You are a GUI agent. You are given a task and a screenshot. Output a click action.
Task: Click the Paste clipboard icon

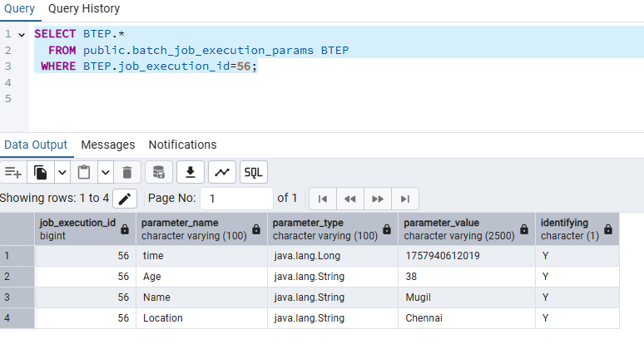[x=83, y=172]
